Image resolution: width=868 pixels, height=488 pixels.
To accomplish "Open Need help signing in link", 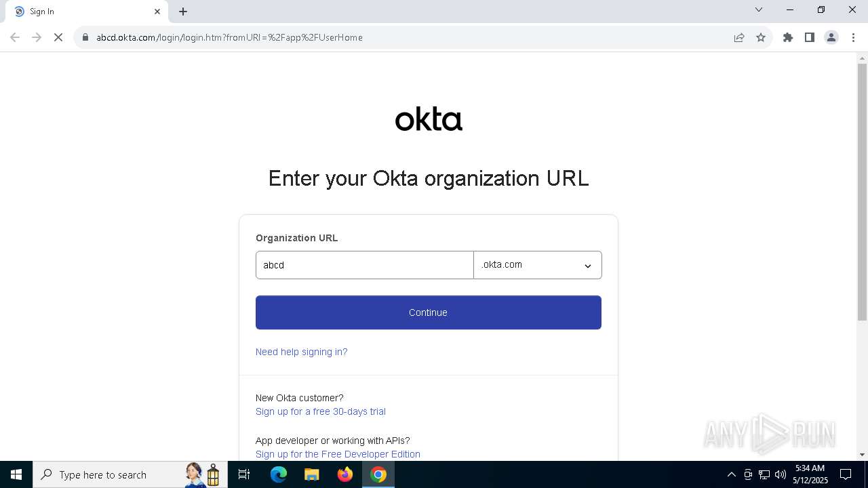I will pos(301,352).
